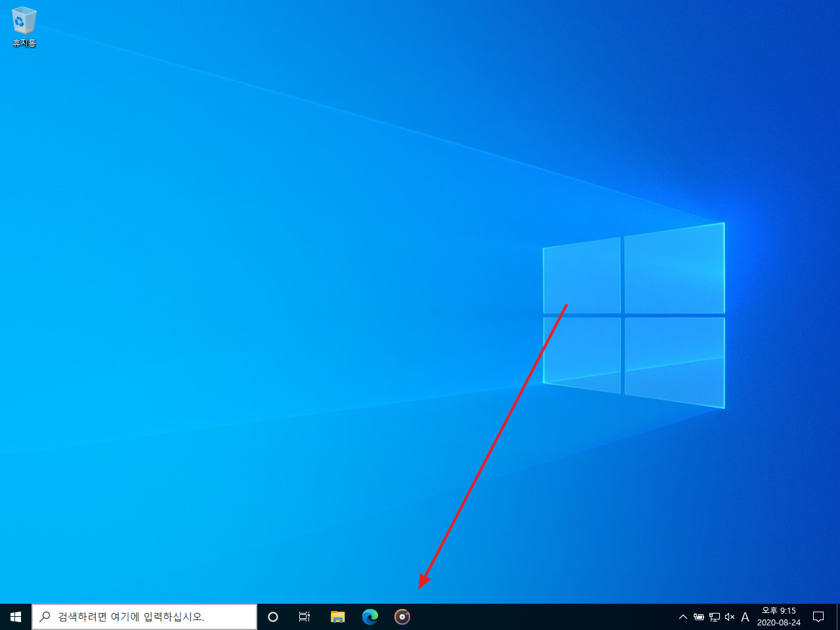Click the Show desktop strip after the Action Center

point(838,617)
